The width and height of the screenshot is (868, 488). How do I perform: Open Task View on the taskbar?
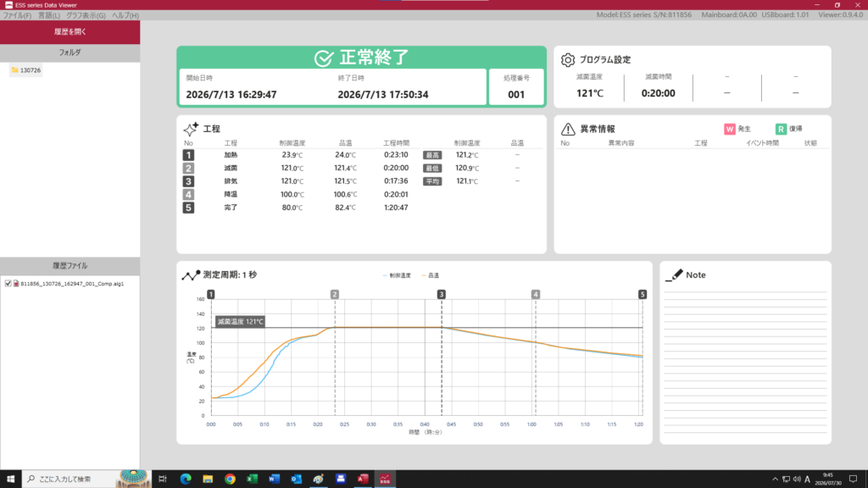[x=162, y=480]
